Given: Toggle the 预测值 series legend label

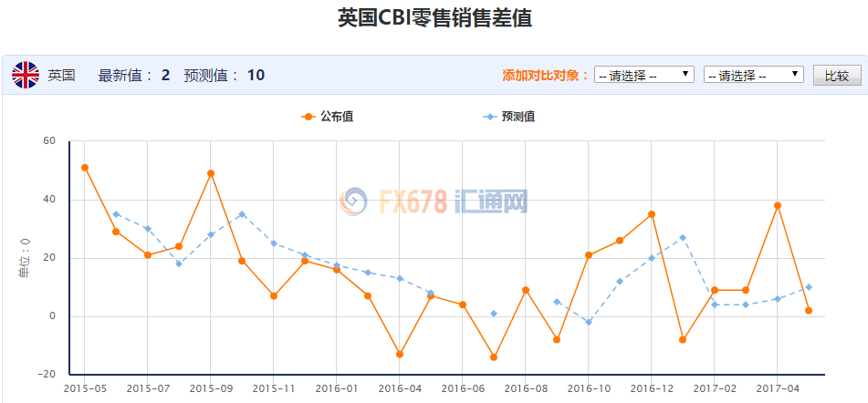Looking at the screenshot, I should 518,117.
